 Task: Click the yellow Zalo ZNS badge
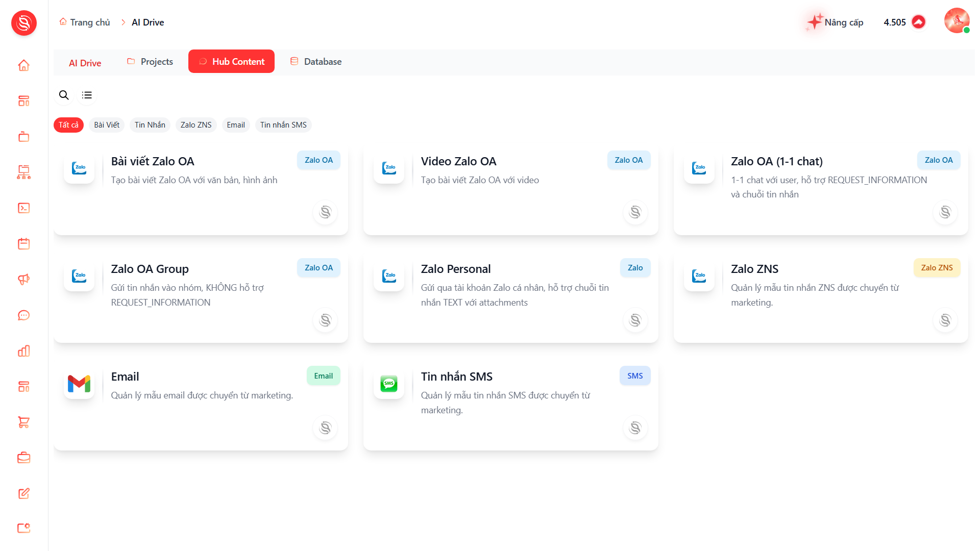coord(937,268)
